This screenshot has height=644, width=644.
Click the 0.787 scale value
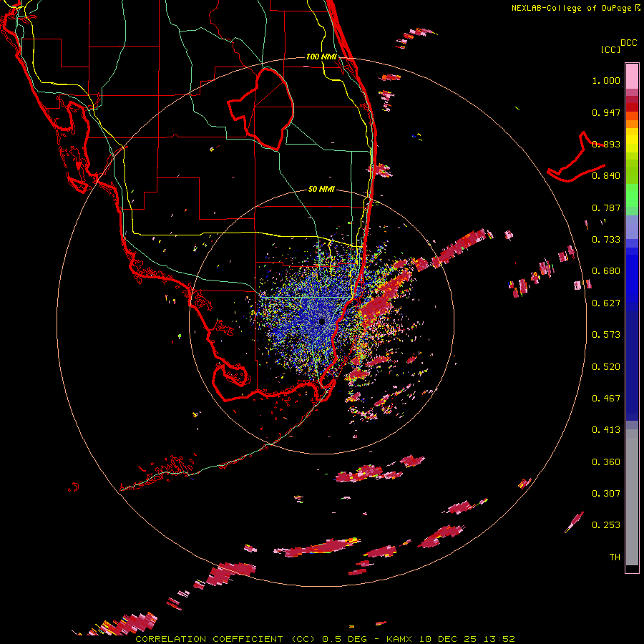(x=606, y=208)
